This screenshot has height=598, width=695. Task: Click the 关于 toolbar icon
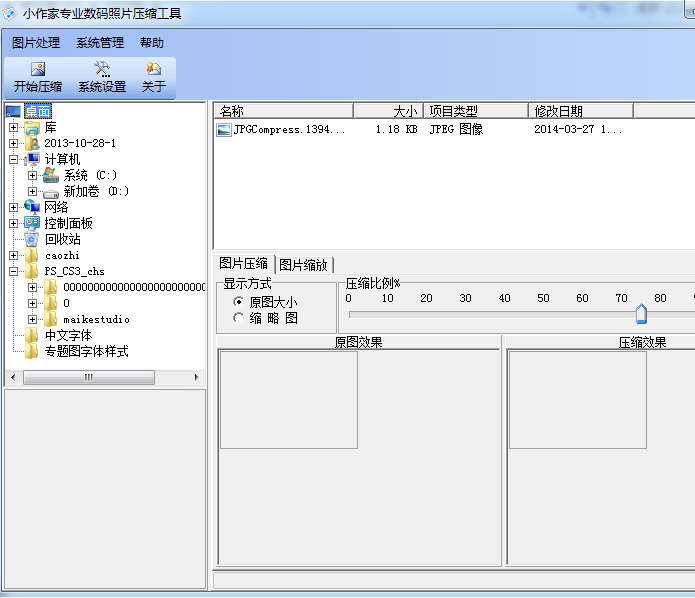[x=153, y=69]
